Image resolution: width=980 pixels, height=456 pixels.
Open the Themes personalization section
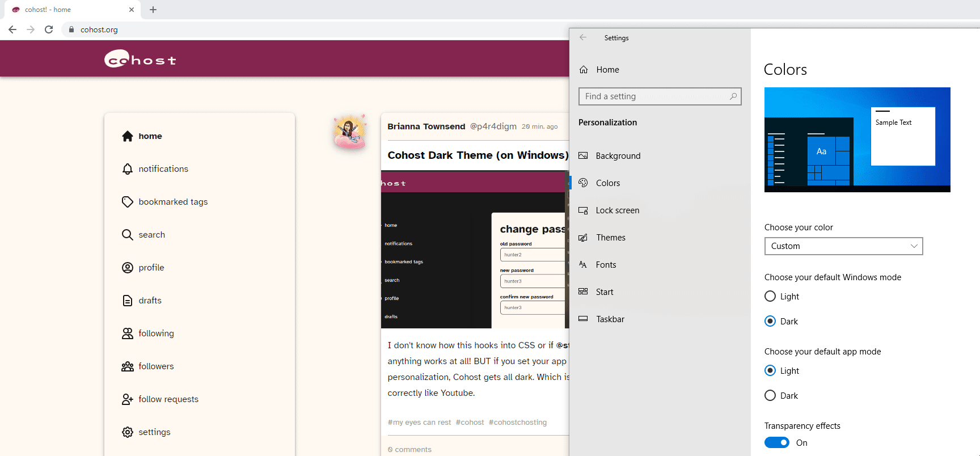pos(610,238)
